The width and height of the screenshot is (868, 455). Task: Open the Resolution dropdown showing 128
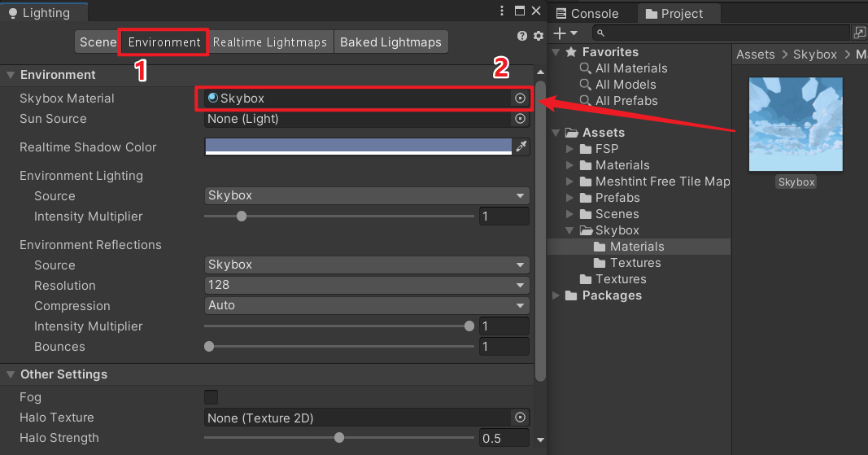coord(366,285)
